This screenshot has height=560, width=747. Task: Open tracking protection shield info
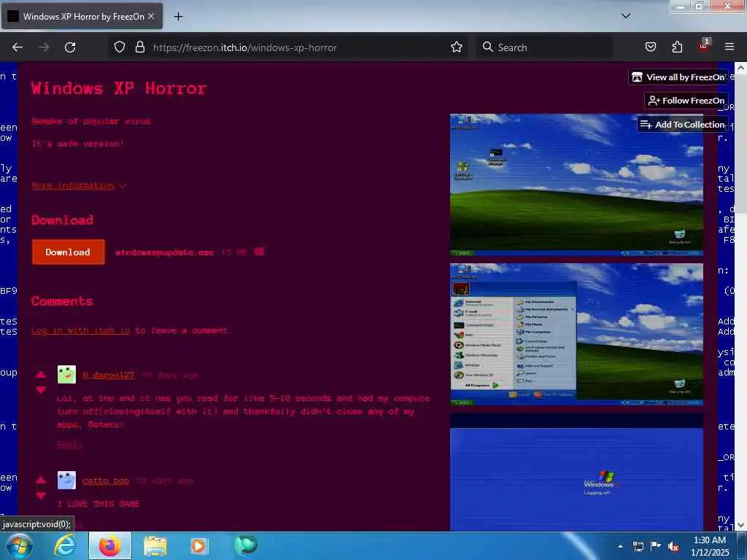(120, 47)
